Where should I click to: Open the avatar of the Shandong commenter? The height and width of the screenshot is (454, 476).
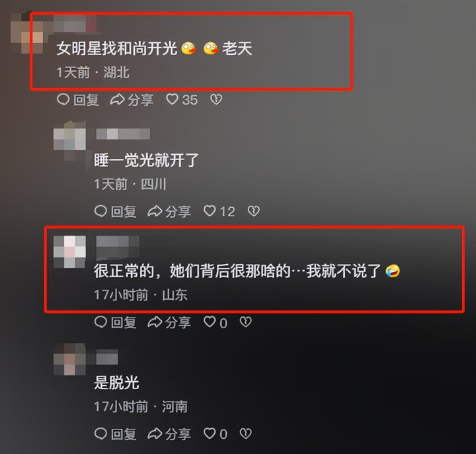pyautogui.click(x=69, y=252)
